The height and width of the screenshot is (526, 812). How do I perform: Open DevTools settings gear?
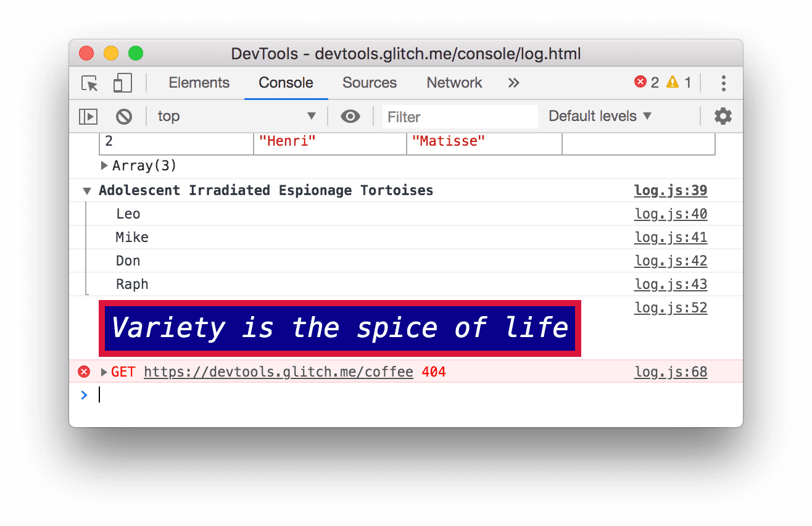[x=723, y=116]
